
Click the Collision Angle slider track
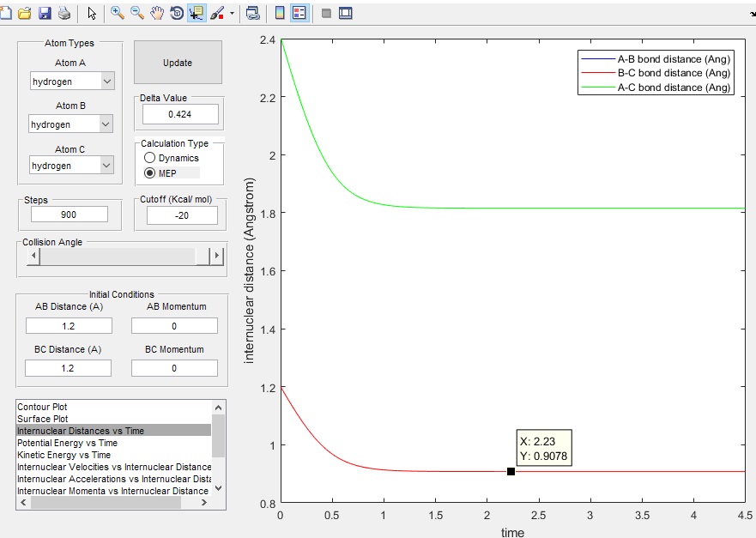[x=118, y=256]
